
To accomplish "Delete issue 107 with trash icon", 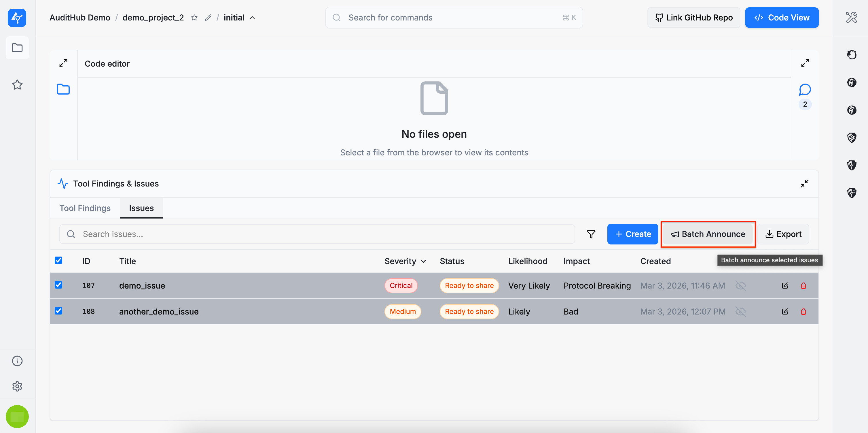I will coord(803,286).
